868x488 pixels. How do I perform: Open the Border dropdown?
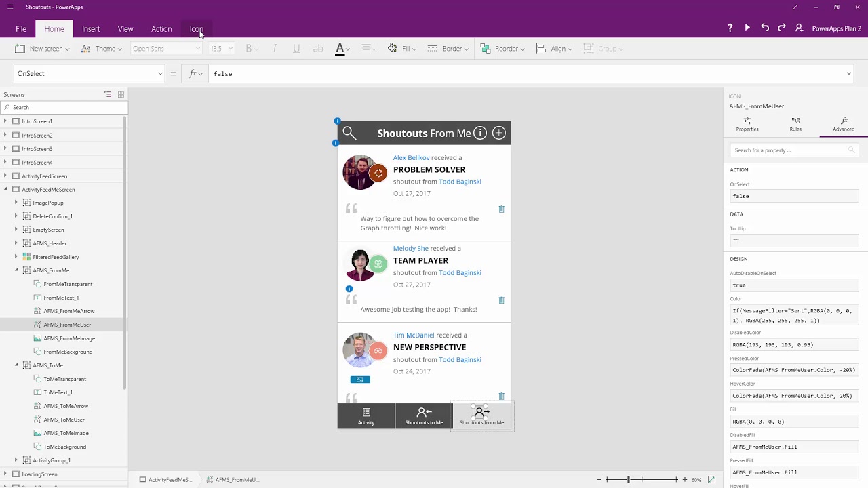point(448,49)
